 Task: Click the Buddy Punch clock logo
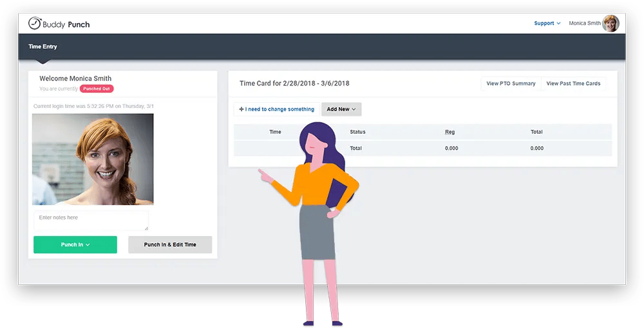35,23
